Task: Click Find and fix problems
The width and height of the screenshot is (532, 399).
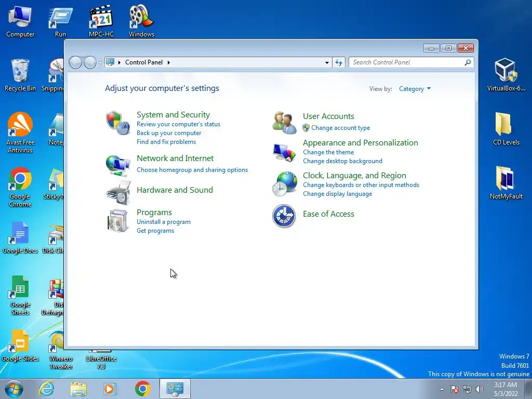Action: (x=166, y=142)
